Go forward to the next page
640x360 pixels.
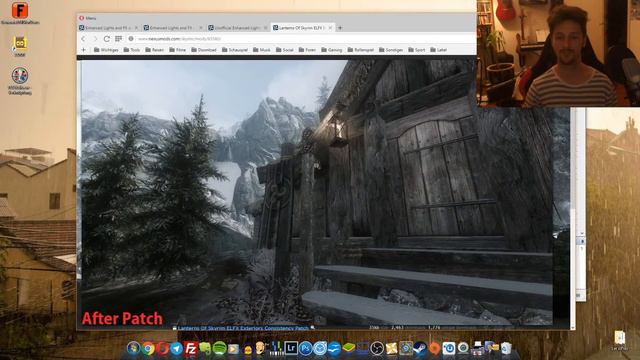(x=95, y=39)
